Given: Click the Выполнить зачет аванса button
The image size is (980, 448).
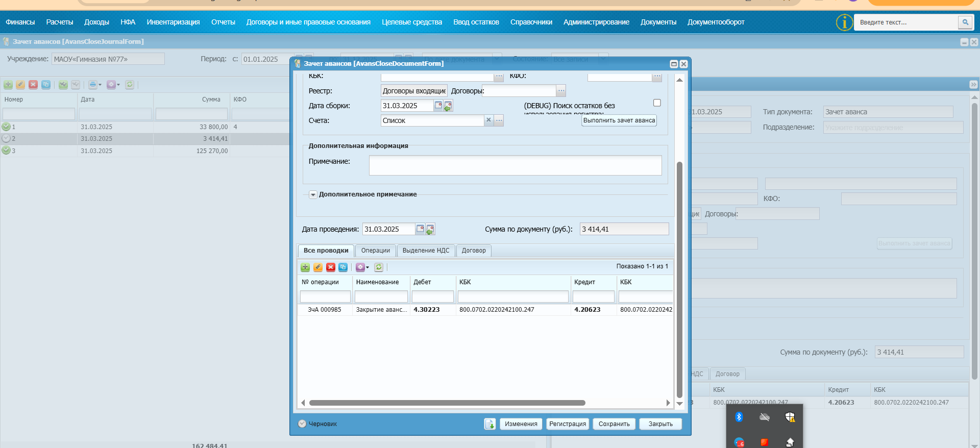Looking at the screenshot, I should point(619,120).
